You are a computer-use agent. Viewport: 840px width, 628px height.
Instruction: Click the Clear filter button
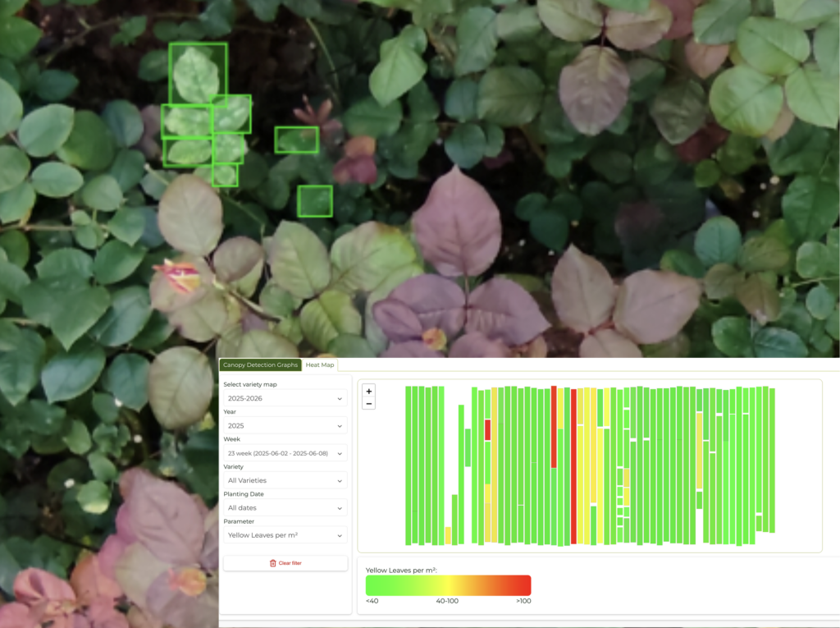(285, 563)
